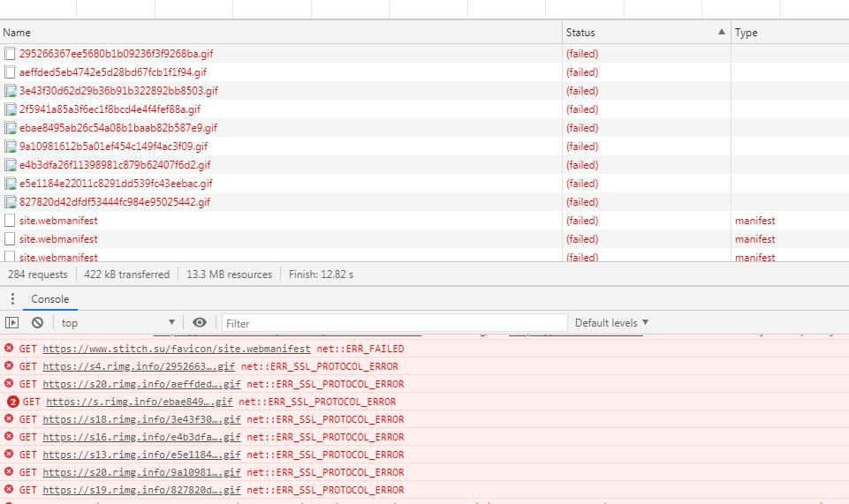Click the file icon for 295266367ee5680b1b09236f3f9268ba.gif

[x=11, y=54]
